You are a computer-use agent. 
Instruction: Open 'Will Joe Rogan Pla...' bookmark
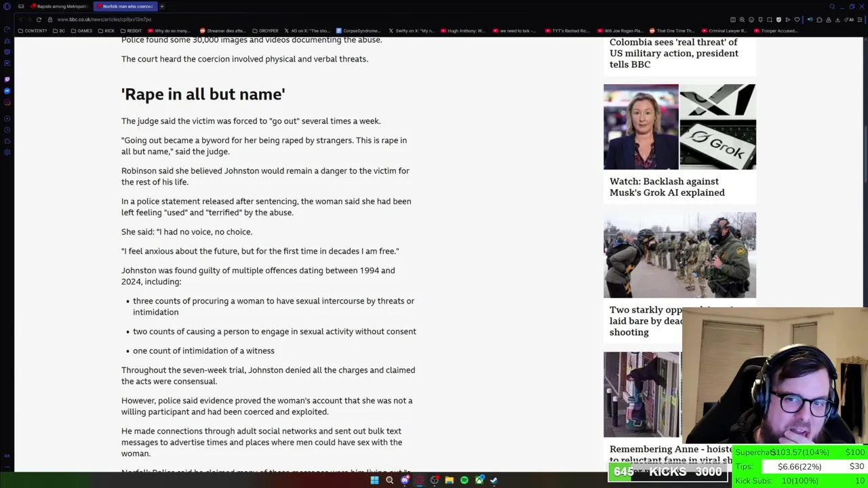coord(620,30)
